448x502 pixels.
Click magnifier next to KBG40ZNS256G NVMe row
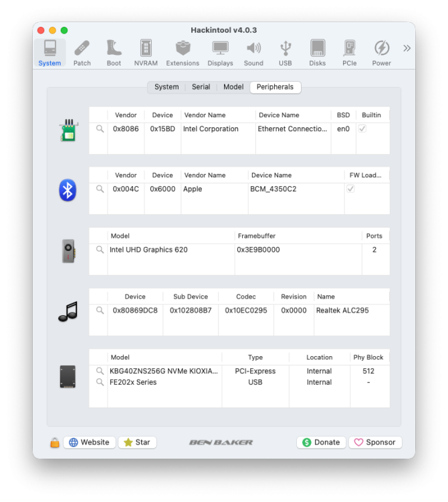(100, 371)
